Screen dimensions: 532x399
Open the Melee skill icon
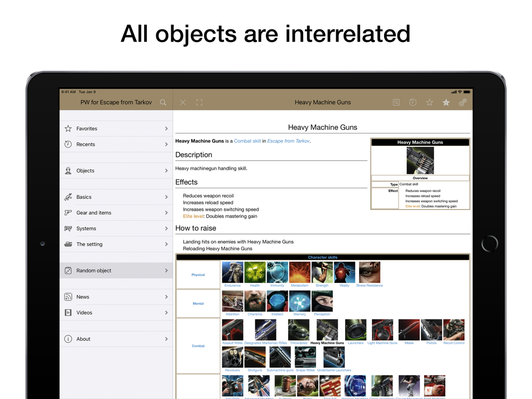click(409, 330)
